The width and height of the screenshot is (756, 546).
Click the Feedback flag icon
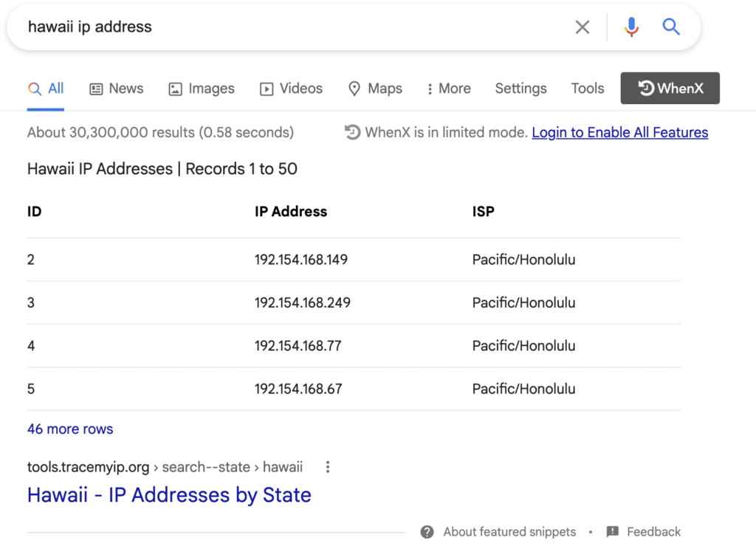pos(613,531)
